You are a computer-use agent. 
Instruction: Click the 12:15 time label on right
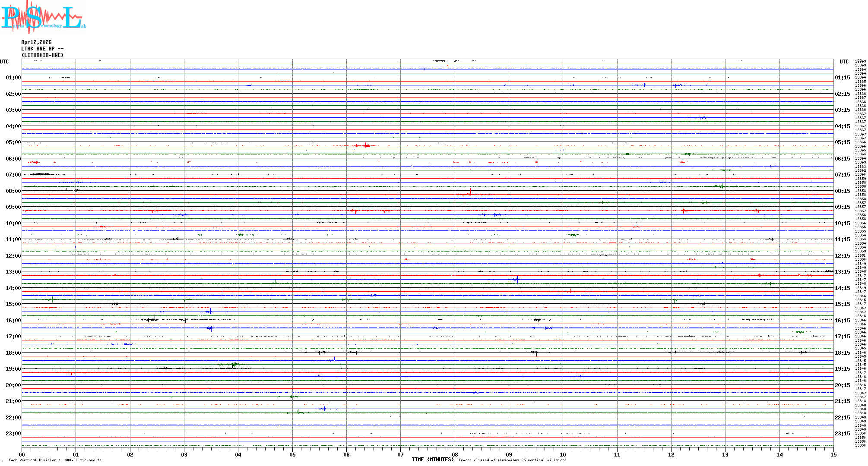tap(842, 256)
